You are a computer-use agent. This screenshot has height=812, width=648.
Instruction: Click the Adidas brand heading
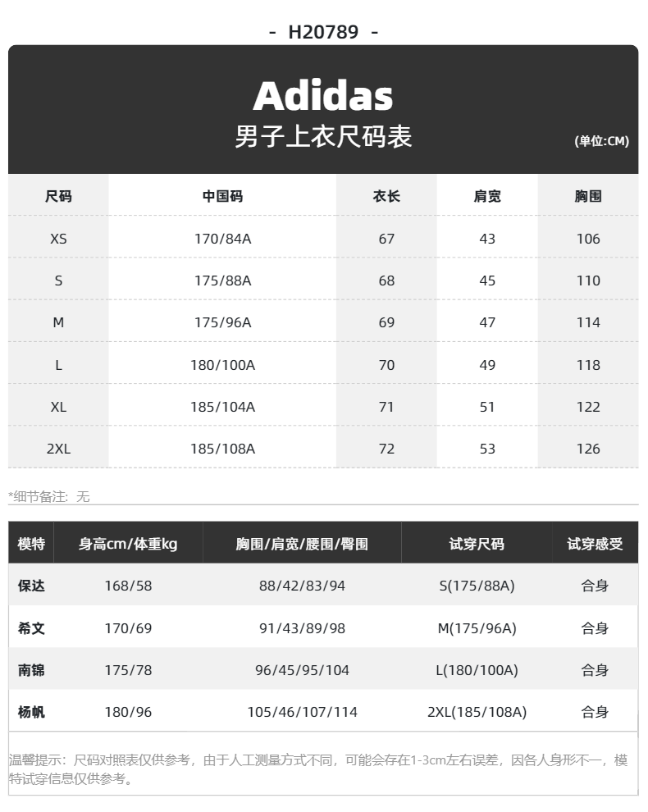[x=322, y=96]
